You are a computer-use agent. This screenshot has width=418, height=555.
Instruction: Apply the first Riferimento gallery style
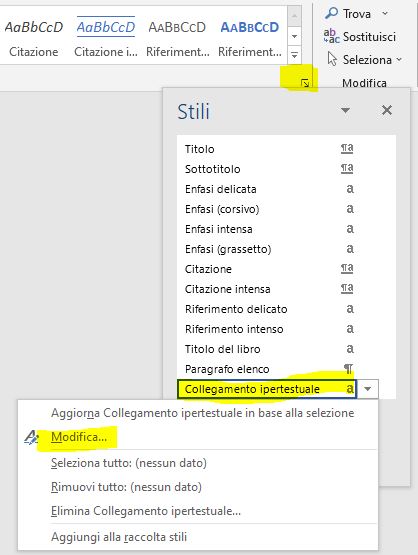[177, 37]
